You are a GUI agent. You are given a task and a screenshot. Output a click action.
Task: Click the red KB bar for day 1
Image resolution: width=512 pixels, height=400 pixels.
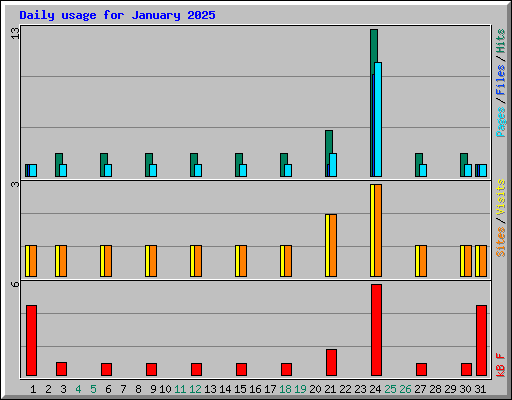click(x=31, y=340)
